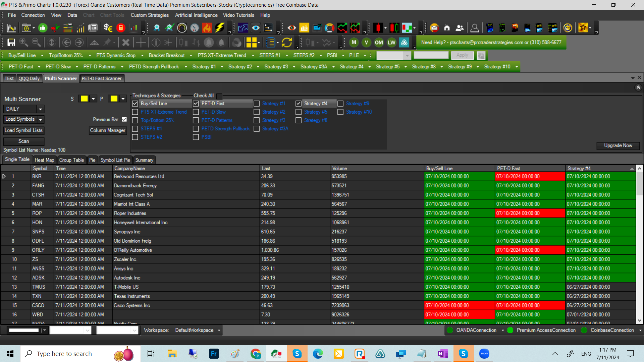The width and height of the screenshot is (644, 362).
Task: Click the gold star favorites icon
Action: pyautogui.click(x=583, y=28)
